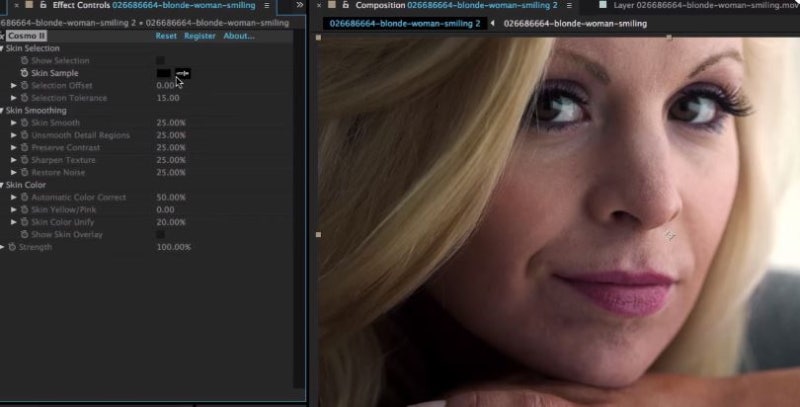This screenshot has height=407, width=800.
Task: Click the Preserve Contrast value 25.00%
Action: pyautogui.click(x=171, y=147)
